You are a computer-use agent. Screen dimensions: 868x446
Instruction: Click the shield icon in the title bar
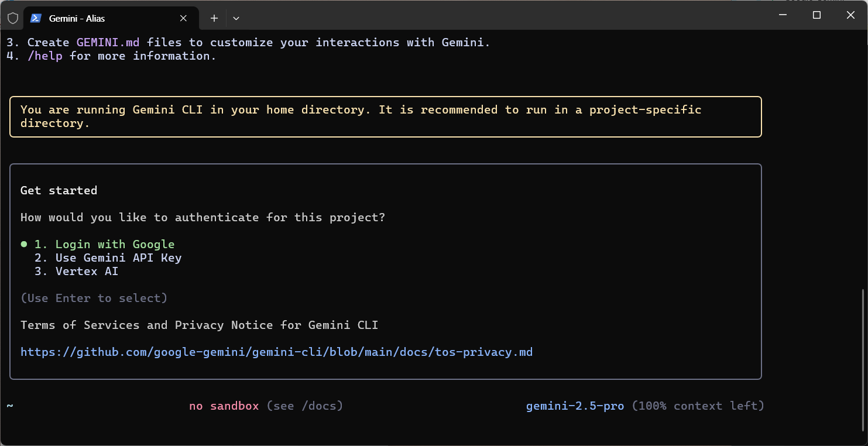(13, 18)
